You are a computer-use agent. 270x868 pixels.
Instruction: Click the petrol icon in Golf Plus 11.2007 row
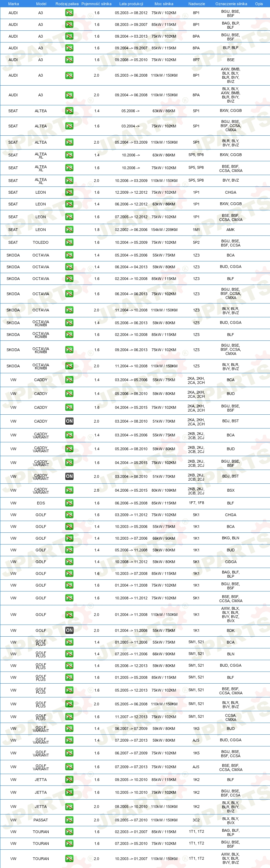coord(69,716)
